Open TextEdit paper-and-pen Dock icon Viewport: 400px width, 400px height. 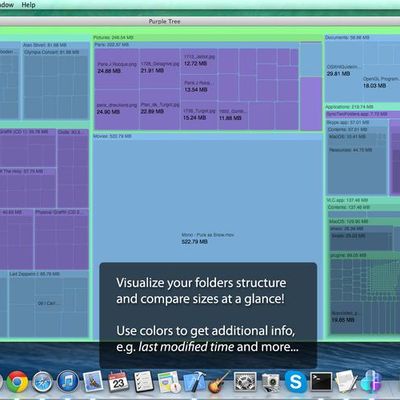pyautogui.click(x=346, y=381)
